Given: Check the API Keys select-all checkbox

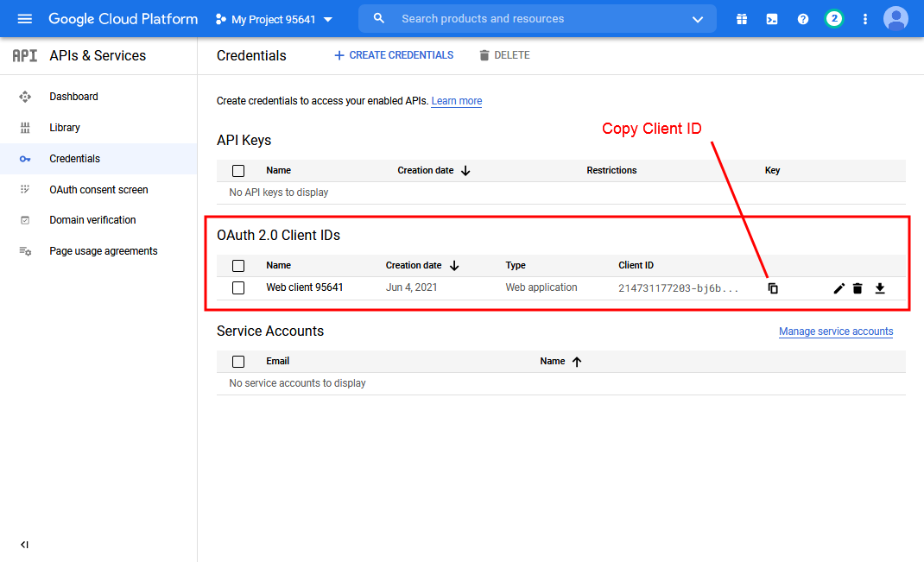Looking at the screenshot, I should (x=238, y=171).
